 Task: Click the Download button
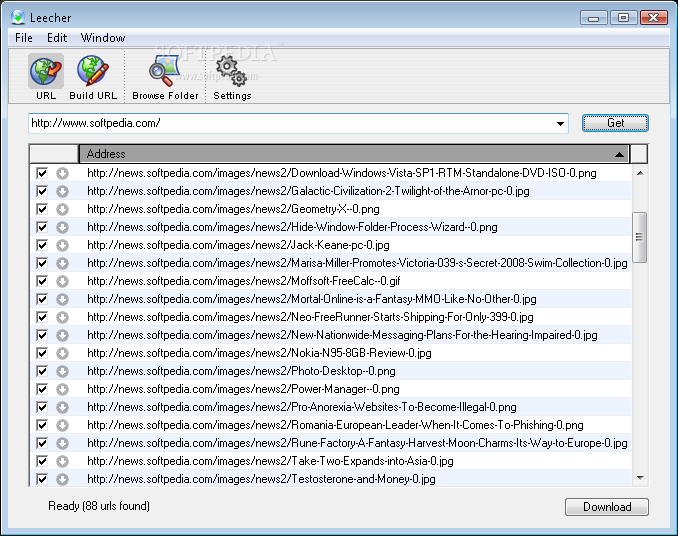click(607, 507)
